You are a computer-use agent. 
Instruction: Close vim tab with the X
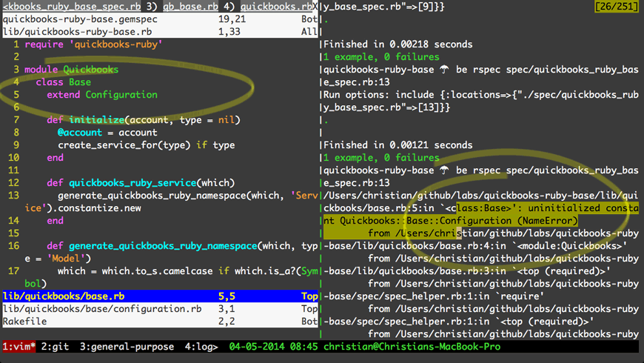pos(315,7)
